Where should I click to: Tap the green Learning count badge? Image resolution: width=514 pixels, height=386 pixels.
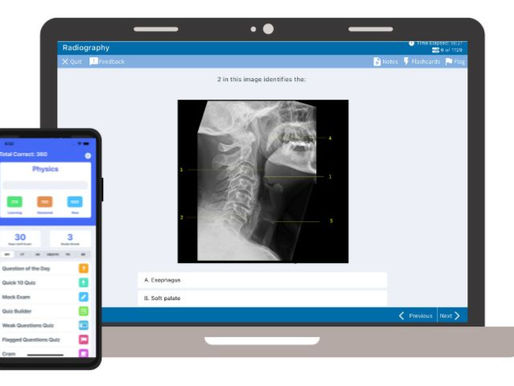point(15,202)
